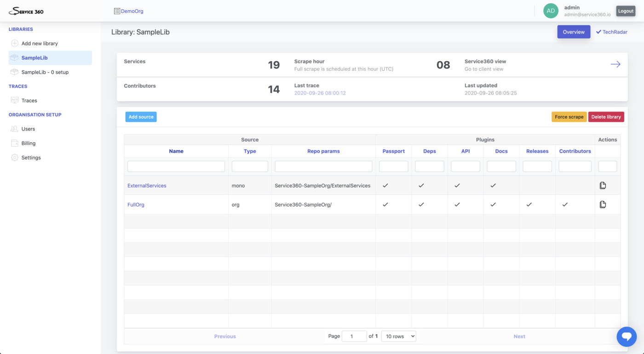The width and height of the screenshot is (644, 354).
Task: Click the Name filter input field
Action: [176, 166]
